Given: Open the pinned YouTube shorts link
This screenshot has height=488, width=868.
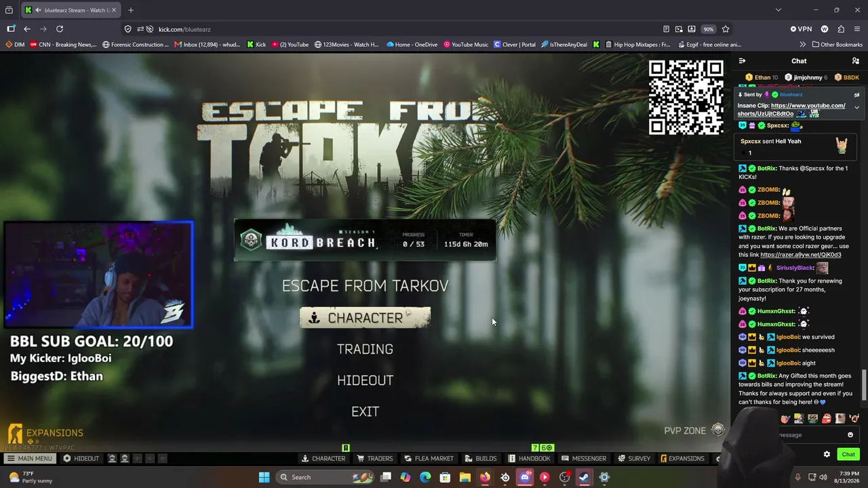Looking at the screenshot, I should (791, 110).
